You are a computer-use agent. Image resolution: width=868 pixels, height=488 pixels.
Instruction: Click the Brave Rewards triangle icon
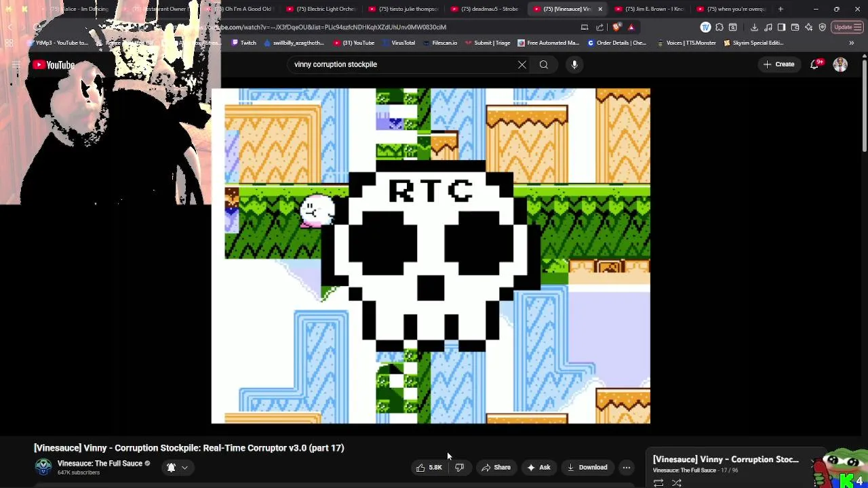coord(631,27)
